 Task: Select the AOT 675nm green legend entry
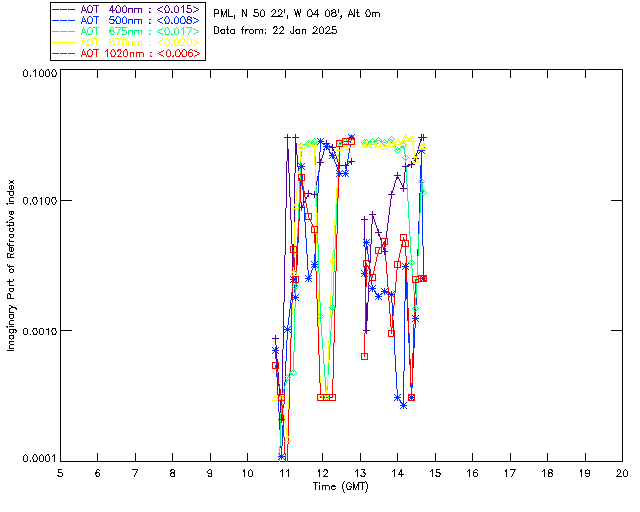(x=138, y=30)
